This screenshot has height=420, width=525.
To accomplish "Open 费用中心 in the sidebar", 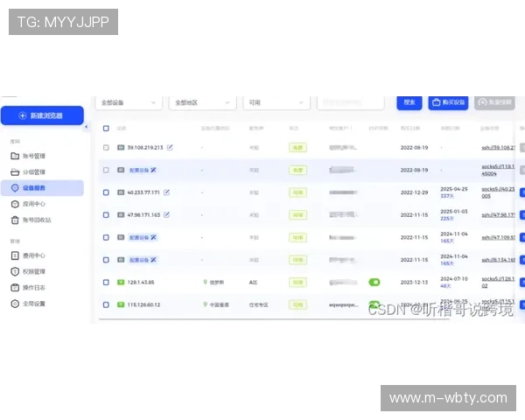I will (34, 255).
